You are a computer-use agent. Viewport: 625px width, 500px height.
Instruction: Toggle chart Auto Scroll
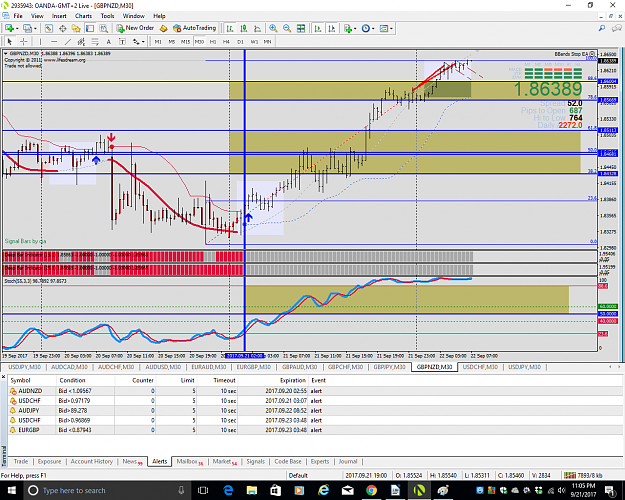(318, 28)
